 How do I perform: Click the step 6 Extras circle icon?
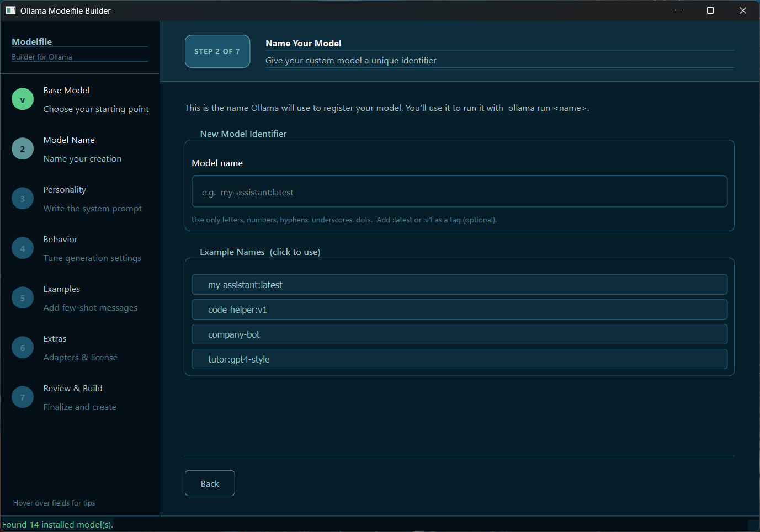[x=23, y=348]
